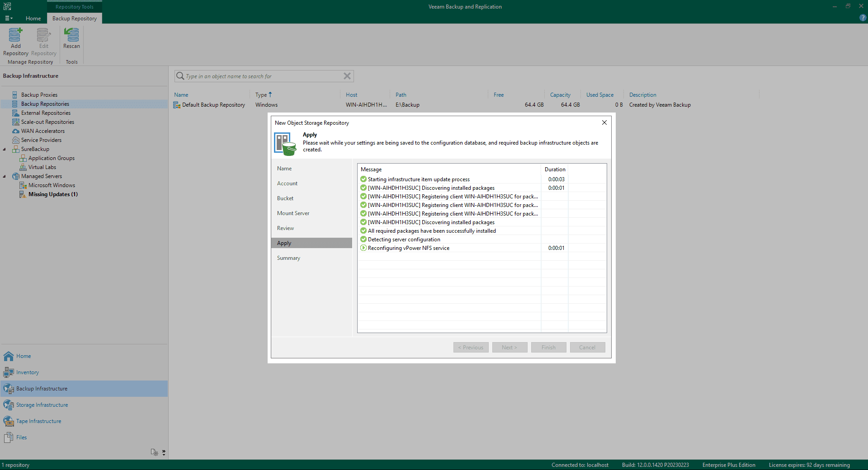868x470 pixels.
Task: Close the New Object Storage Repository dialog
Action: click(x=604, y=122)
